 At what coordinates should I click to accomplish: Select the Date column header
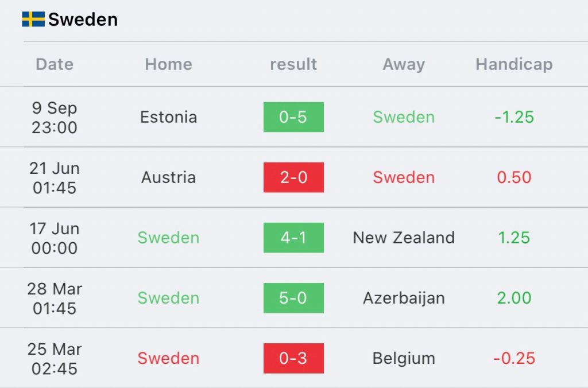point(55,64)
